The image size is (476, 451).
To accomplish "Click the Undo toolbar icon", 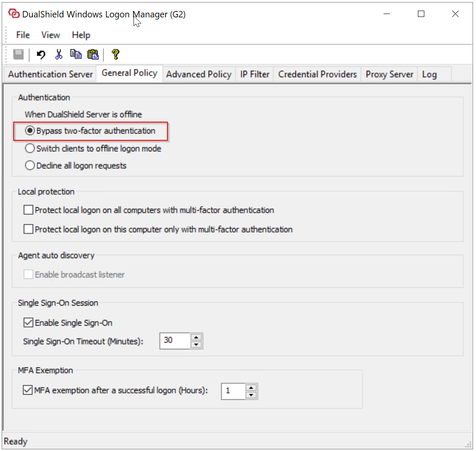I will pos(41,54).
